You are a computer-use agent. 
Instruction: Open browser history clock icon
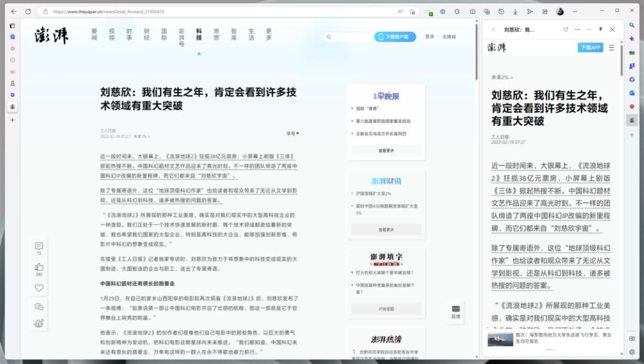coord(501,11)
